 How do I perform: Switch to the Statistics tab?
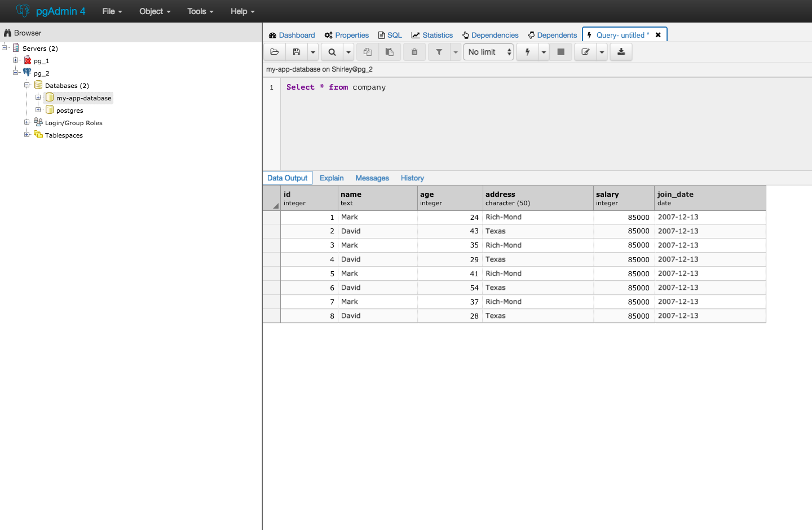(x=433, y=35)
